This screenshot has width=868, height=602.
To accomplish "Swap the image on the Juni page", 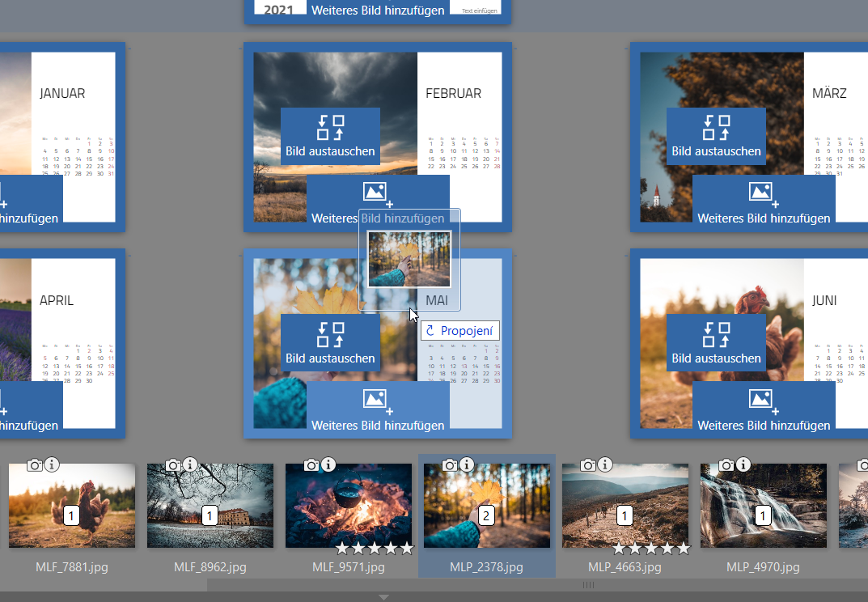I will [716, 343].
